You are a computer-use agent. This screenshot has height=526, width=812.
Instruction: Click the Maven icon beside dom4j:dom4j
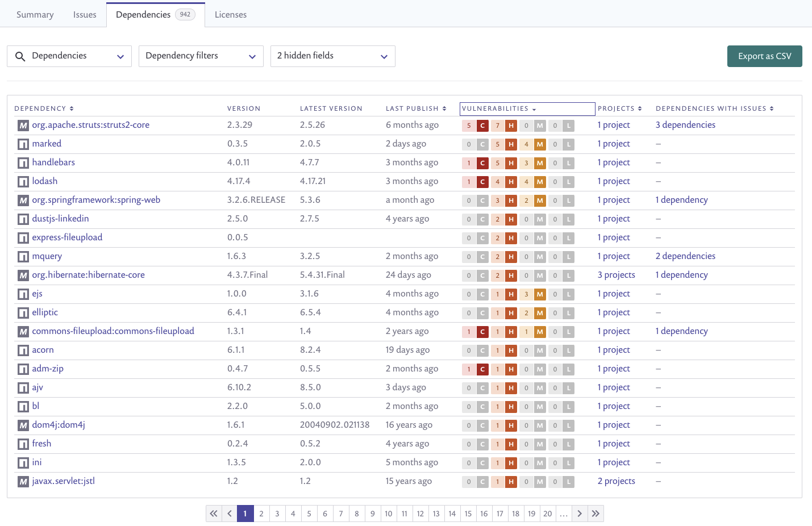click(x=23, y=425)
